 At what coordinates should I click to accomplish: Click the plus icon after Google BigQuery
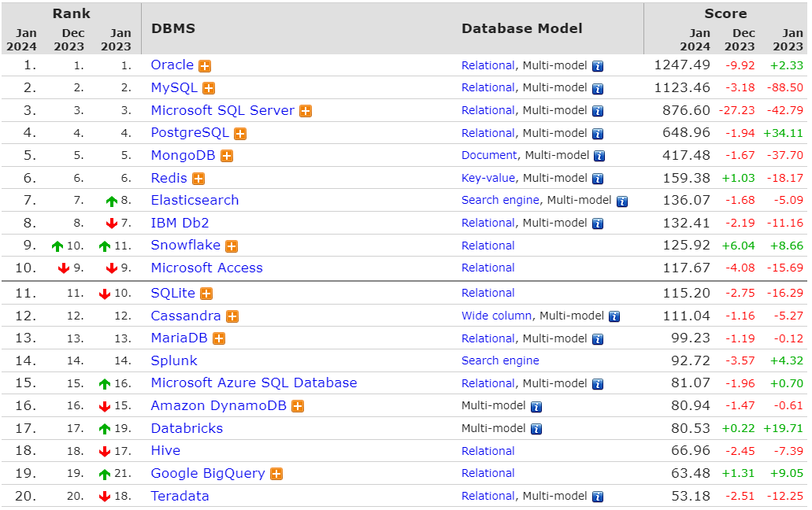[x=276, y=474]
